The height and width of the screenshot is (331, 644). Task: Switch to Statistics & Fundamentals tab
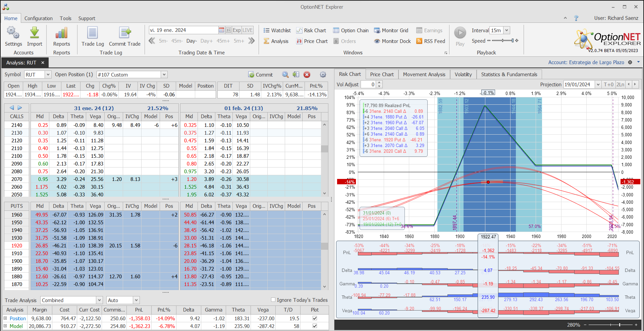click(x=509, y=75)
